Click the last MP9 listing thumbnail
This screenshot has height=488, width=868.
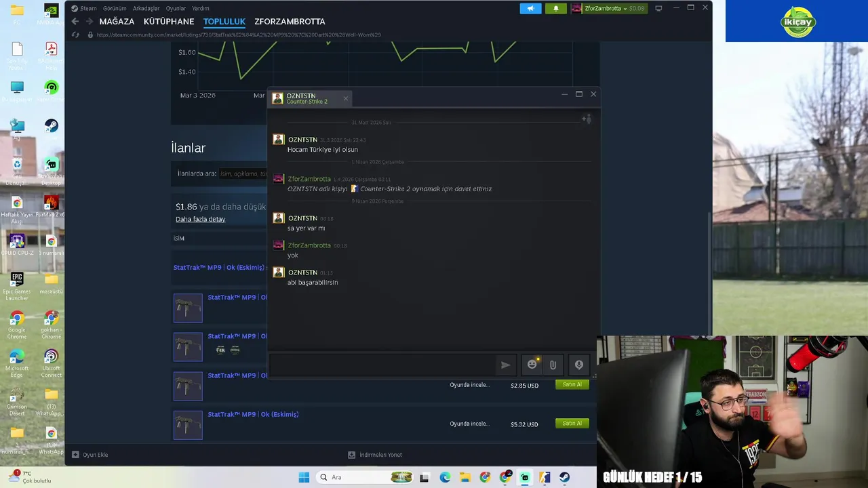pyautogui.click(x=188, y=425)
